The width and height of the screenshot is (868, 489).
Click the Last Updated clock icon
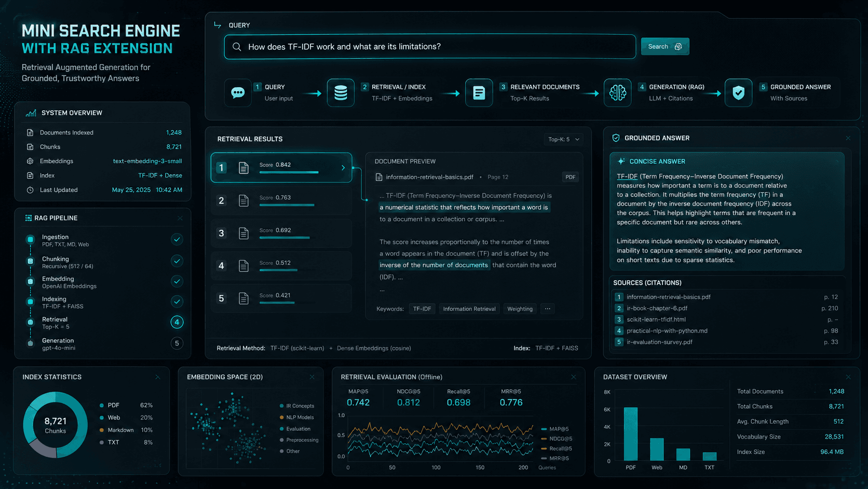coord(30,190)
